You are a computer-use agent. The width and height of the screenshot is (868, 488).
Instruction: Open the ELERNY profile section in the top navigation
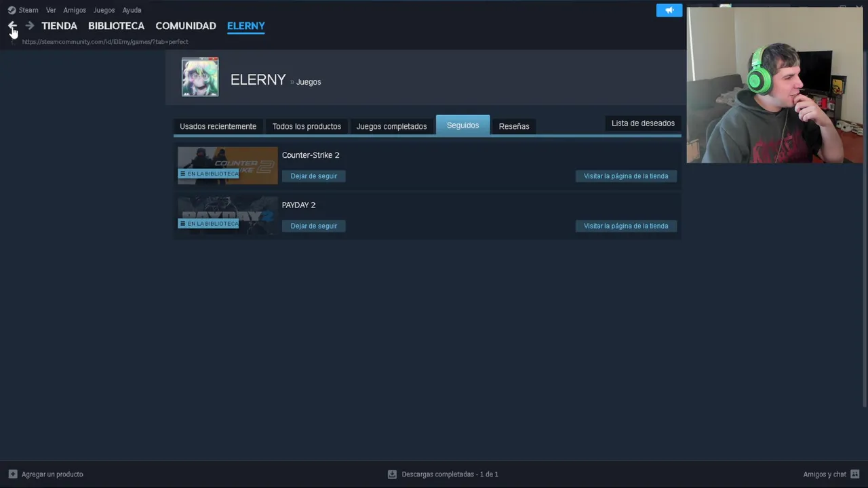click(x=246, y=26)
